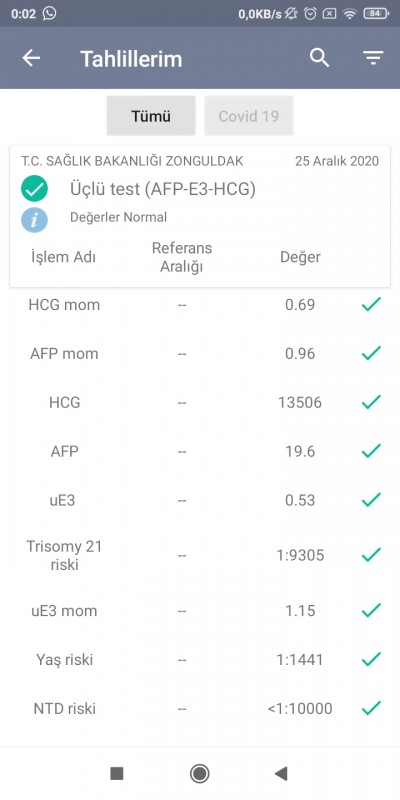Viewport: 400px width, 800px height.
Task: Tap the Android triangle back button
Action: click(281, 773)
